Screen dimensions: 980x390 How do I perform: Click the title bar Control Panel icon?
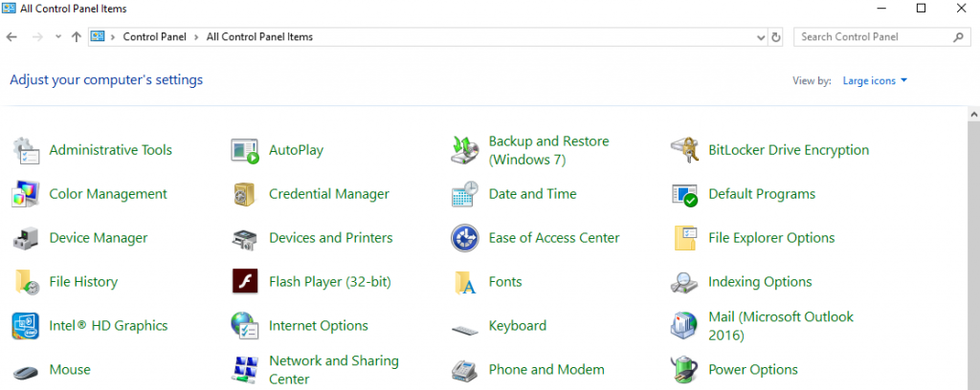[9, 8]
